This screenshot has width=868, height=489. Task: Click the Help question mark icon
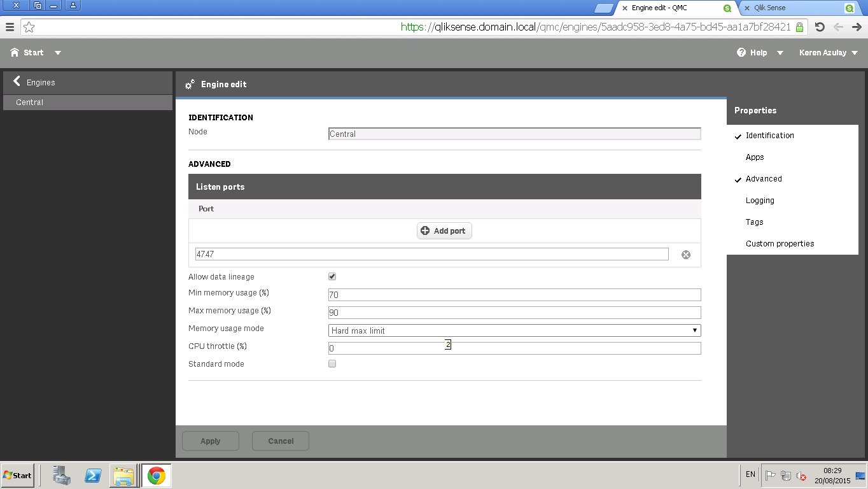(741, 52)
